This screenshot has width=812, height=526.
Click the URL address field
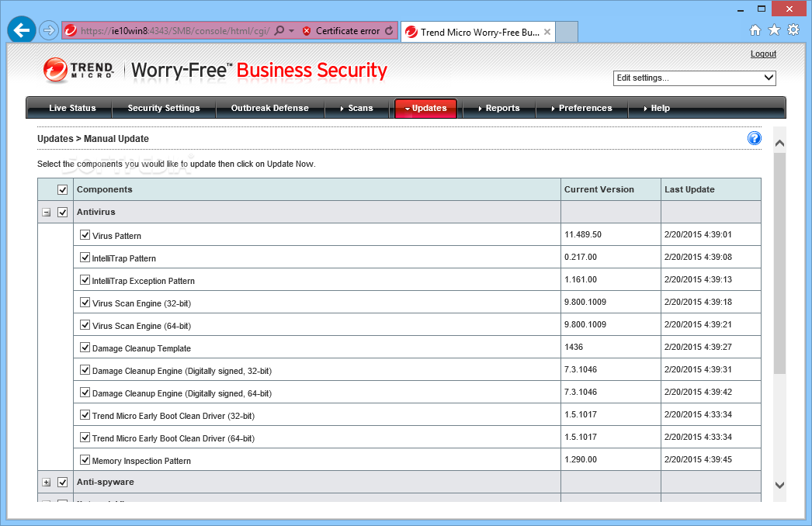175,31
